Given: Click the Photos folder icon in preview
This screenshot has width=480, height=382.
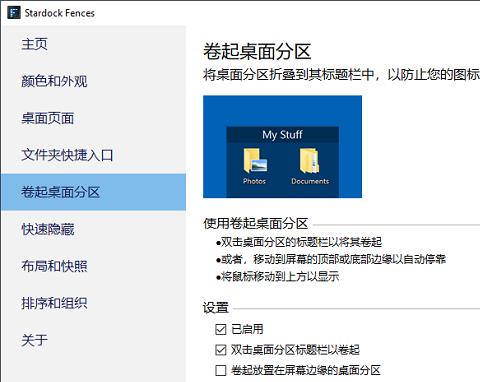Looking at the screenshot, I should pos(255,161).
